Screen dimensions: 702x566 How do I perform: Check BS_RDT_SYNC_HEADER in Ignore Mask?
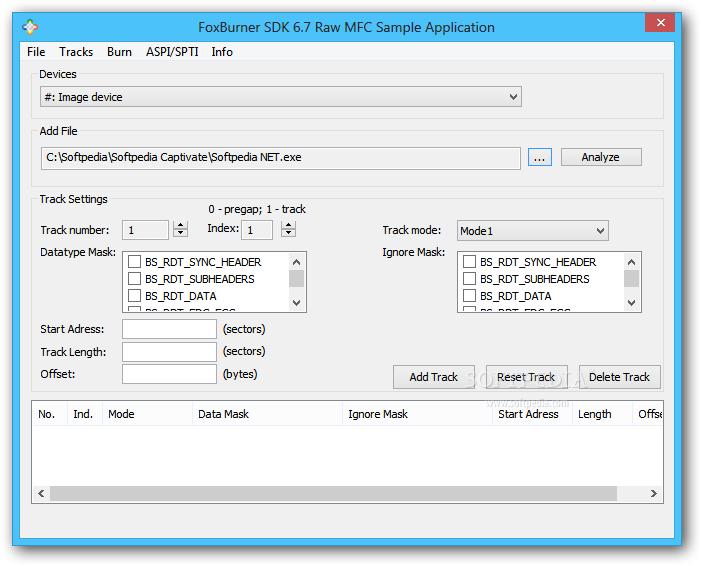[x=469, y=262]
